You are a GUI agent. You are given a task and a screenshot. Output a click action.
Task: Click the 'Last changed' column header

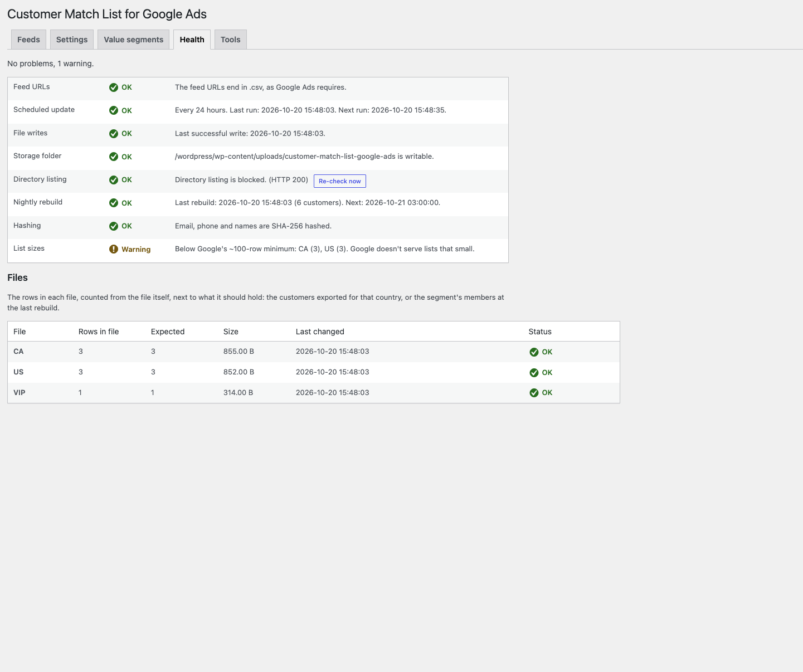click(x=320, y=332)
